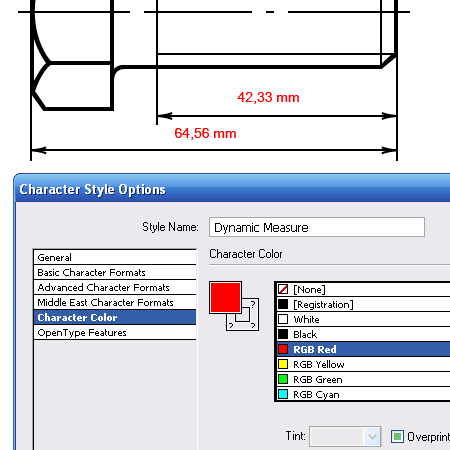
Task: Click the RGB Yellow swatch icon
Action: pos(283,364)
